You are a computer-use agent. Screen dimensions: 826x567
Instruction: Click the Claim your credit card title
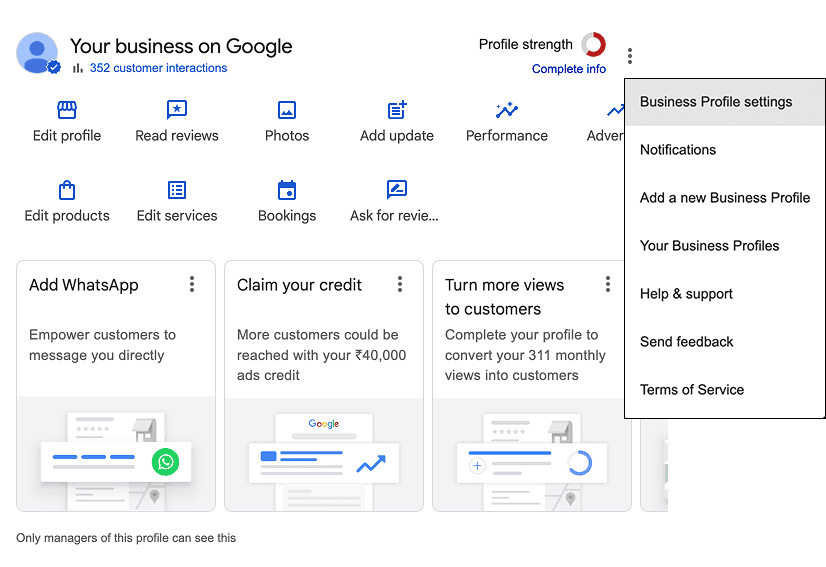point(299,285)
